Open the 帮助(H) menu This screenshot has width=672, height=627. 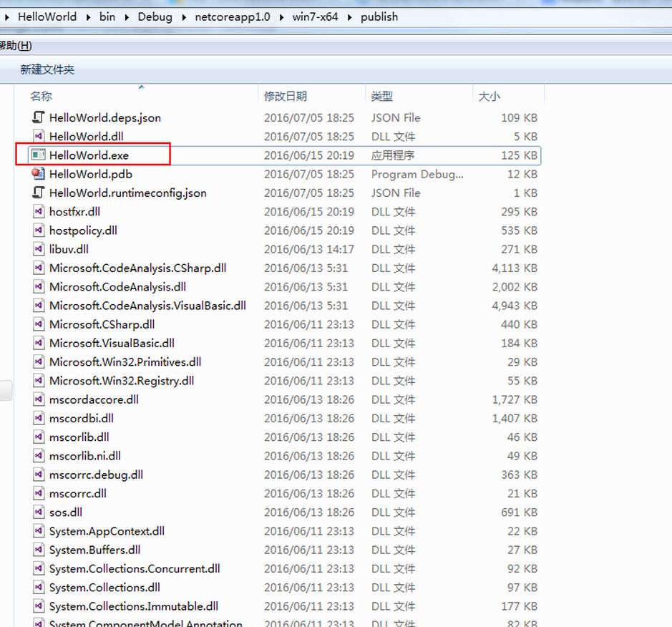coord(16,45)
